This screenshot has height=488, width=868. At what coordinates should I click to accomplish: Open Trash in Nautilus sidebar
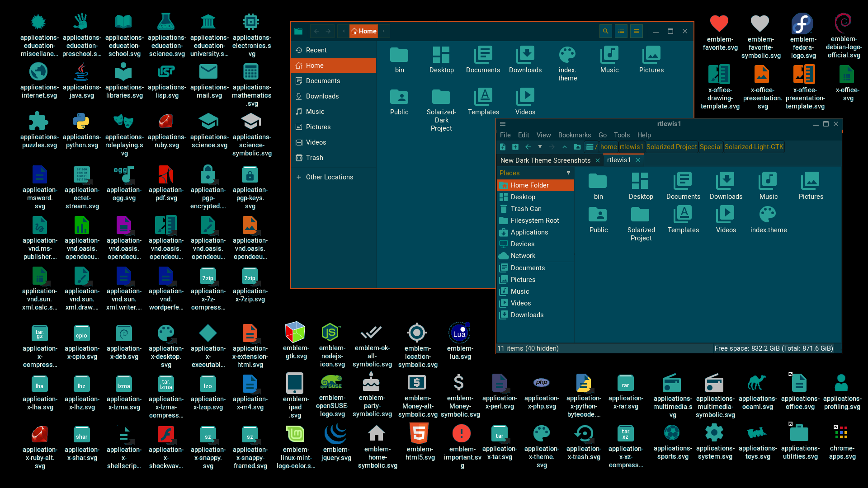[x=334, y=158]
